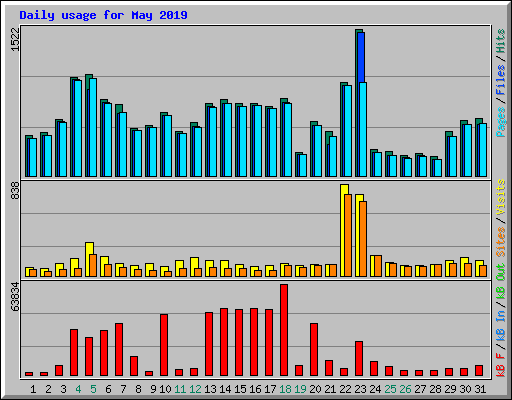
Task: Click day 25 weekend label
Action: (x=390, y=389)
